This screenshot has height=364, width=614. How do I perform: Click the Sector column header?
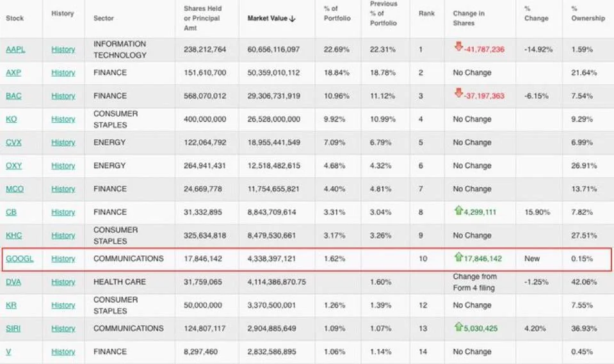click(x=103, y=19)
